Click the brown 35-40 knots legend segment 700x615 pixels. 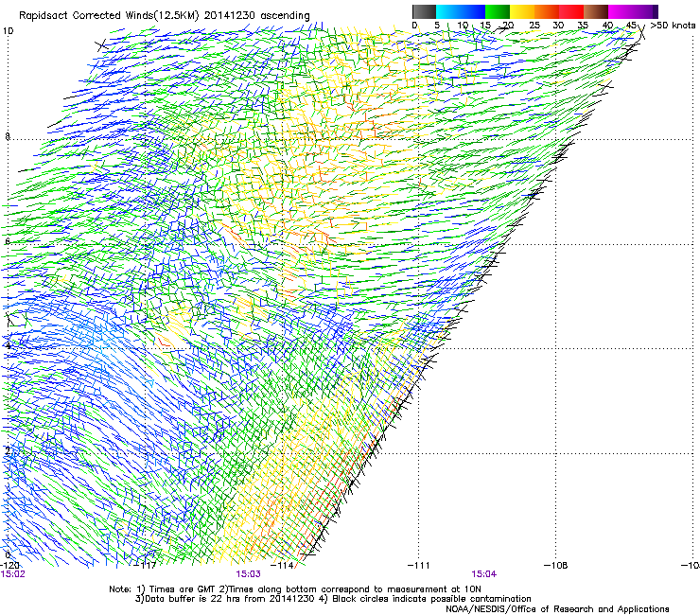pos(596,11)
